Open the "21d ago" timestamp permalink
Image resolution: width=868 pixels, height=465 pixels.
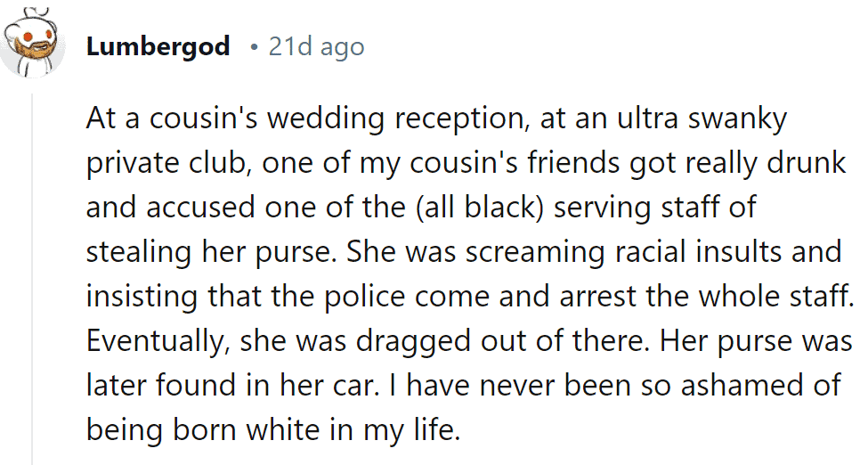point(317,47)
